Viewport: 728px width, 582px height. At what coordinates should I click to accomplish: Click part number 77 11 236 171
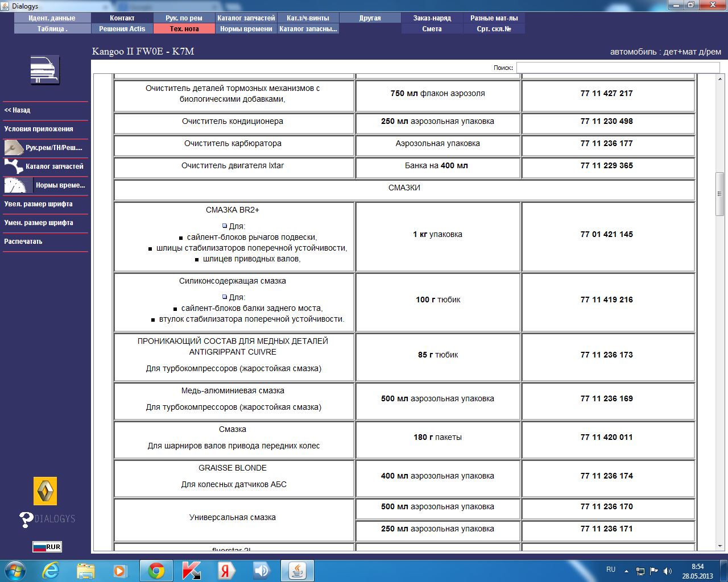[x=607, y=529]
